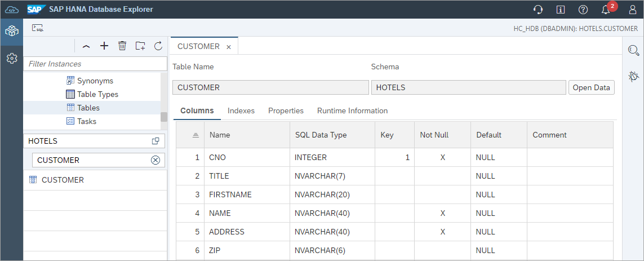Select Synonyms in the catalog tree
This screenshot has width=644, height=261.
tap(95, 81)
